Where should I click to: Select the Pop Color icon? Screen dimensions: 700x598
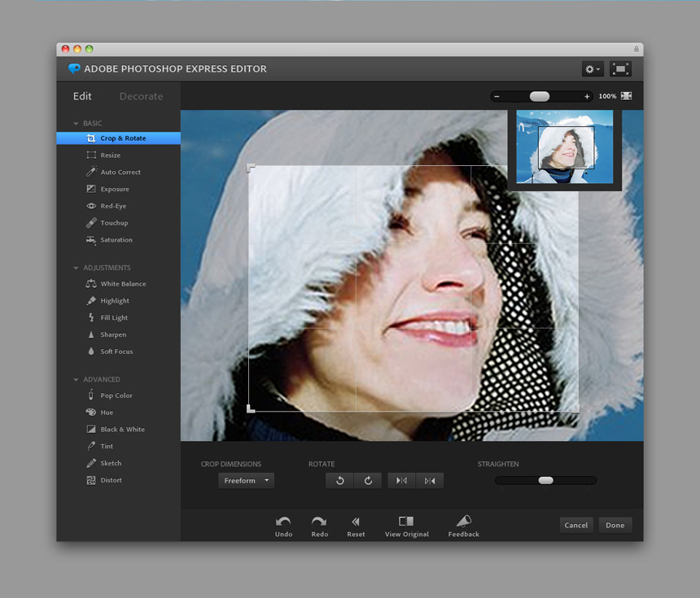(x=91, y=395)
